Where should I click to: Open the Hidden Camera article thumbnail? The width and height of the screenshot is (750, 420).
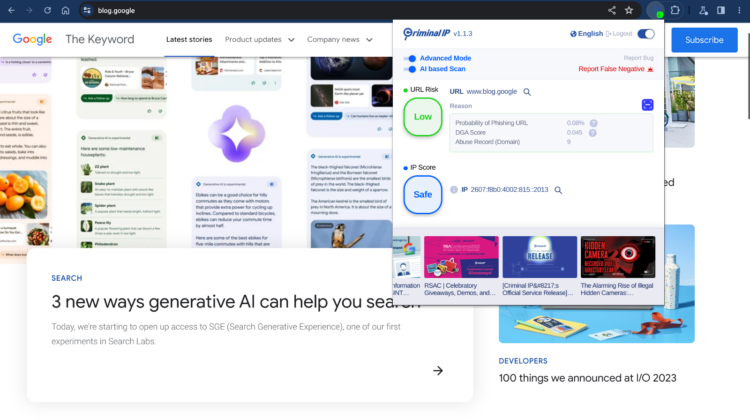coord(618,257)
